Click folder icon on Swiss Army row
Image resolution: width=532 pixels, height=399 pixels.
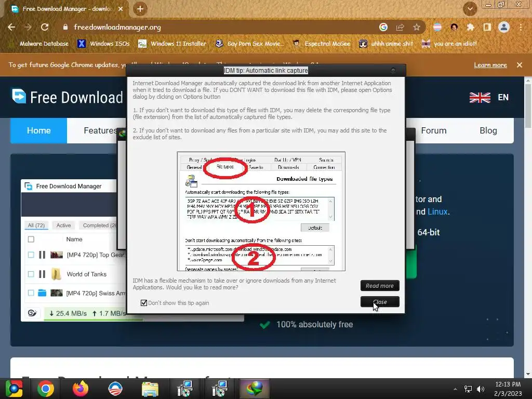42,293
